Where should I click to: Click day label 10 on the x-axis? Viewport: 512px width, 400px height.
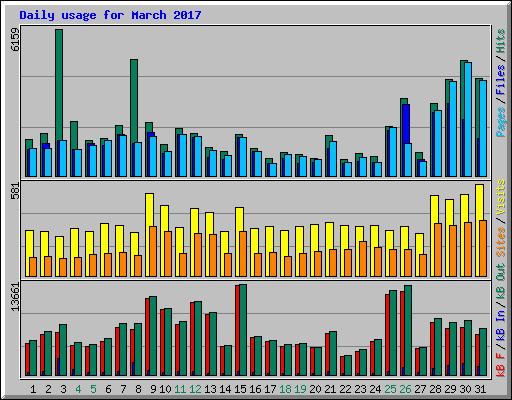pyautogui.click(x=165, y=389)
